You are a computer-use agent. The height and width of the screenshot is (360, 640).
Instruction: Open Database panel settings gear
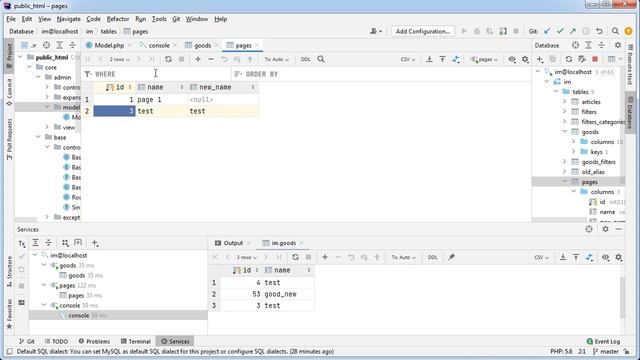pos(618,45)
